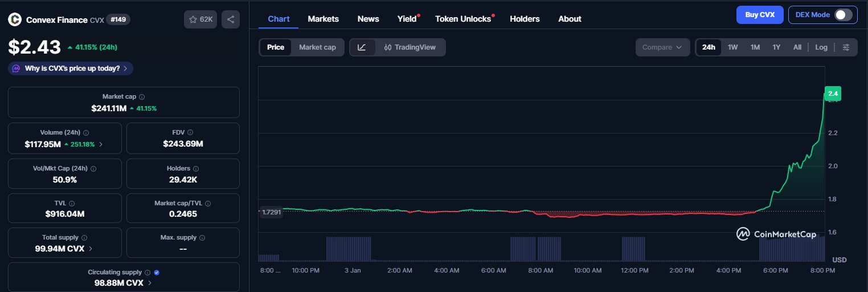Click the share icon button
Screen dimensions: 868x292
(x=231, y=19)
